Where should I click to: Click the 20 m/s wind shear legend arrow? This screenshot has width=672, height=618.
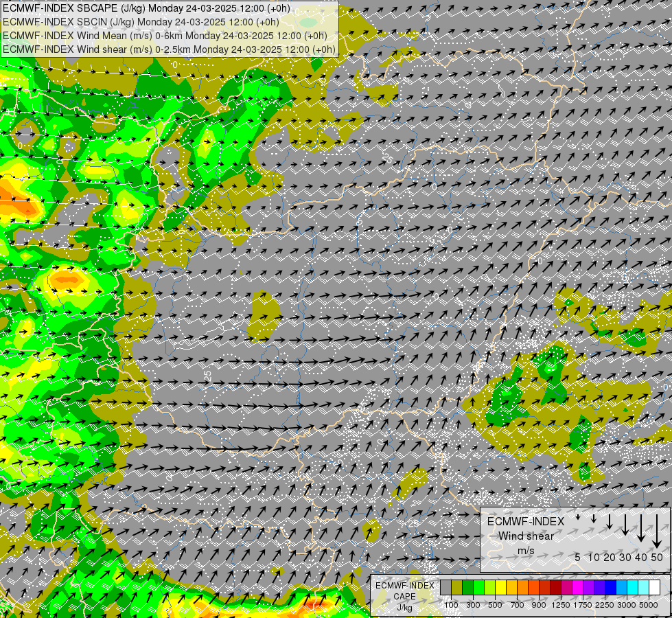click(x=610, y=521)
